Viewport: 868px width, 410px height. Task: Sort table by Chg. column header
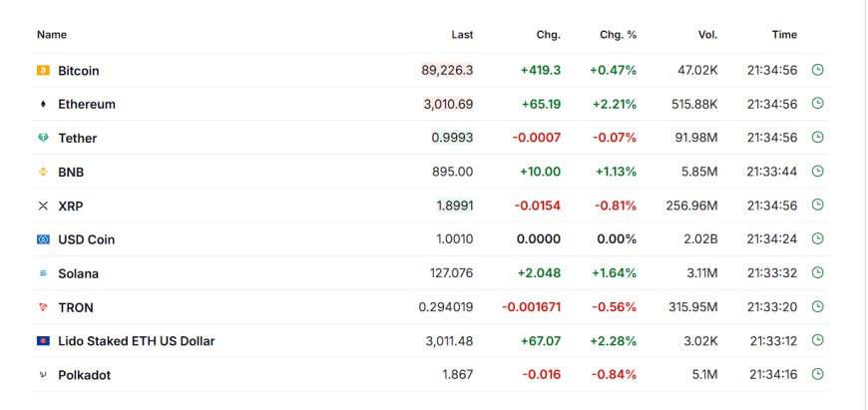(x=549, y=34)
